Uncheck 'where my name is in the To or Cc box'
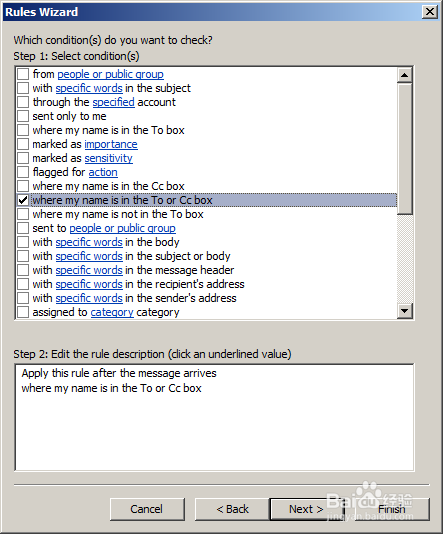This screenshot has height=534, width=443. [23, 200]
